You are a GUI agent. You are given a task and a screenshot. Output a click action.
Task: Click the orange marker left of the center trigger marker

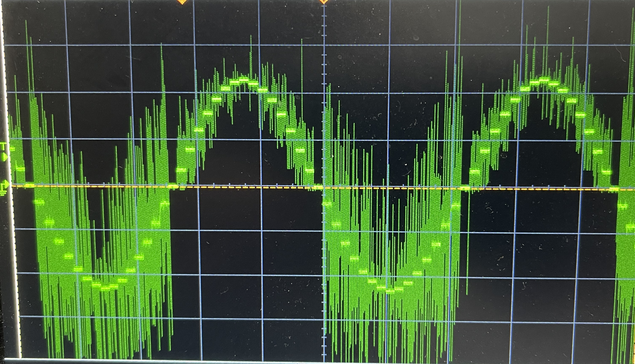182,2
